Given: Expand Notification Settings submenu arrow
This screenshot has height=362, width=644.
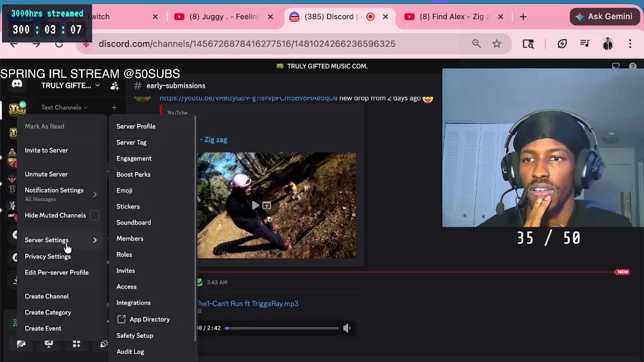Looking at the screenshot, I should tap(95, 194).
